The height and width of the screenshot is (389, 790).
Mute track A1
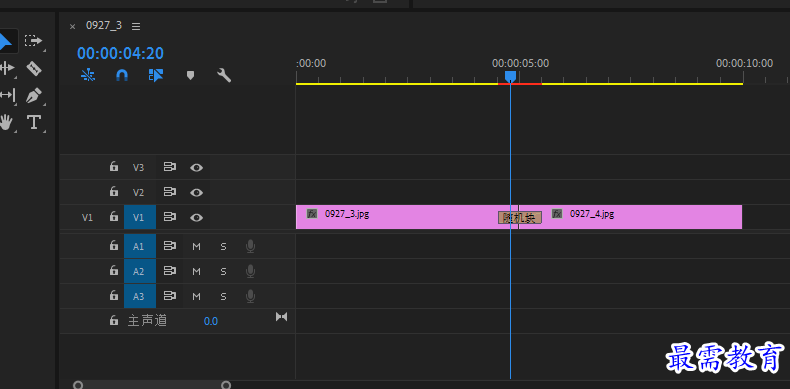(196, 246)
